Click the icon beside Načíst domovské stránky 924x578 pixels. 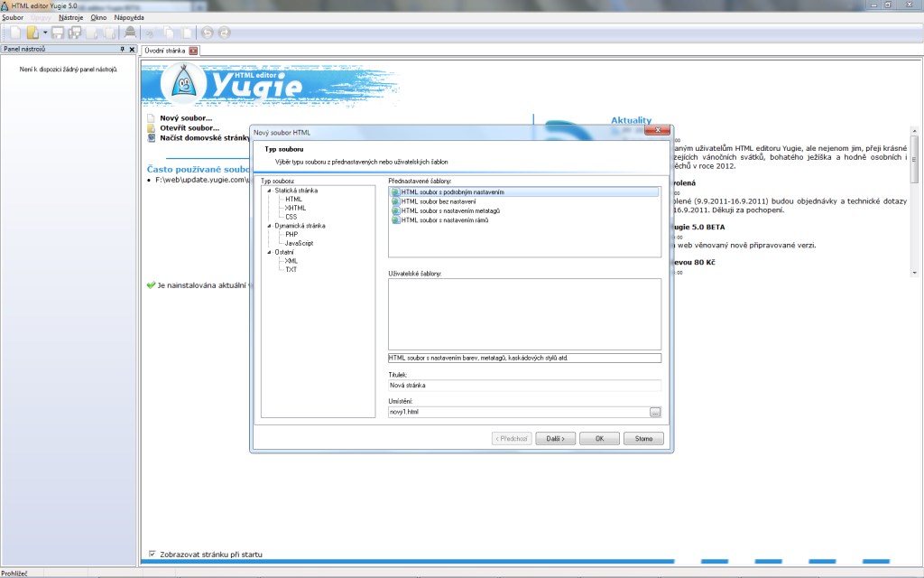coord(151,138)
